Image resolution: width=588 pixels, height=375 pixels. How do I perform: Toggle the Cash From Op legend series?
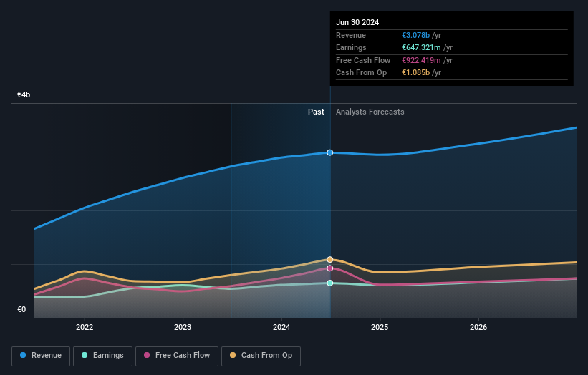pos(261,356)
